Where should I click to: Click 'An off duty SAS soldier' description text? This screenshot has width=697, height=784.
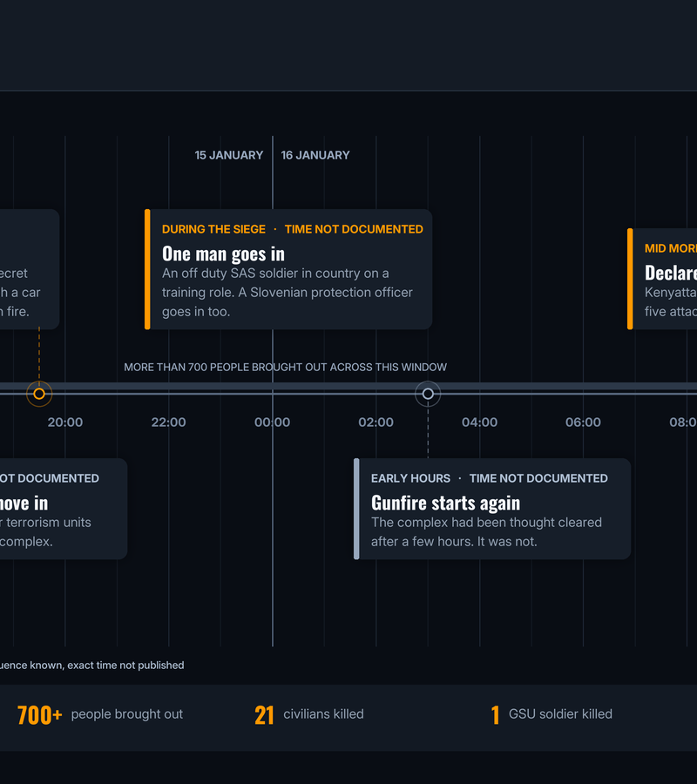[288, 293]
